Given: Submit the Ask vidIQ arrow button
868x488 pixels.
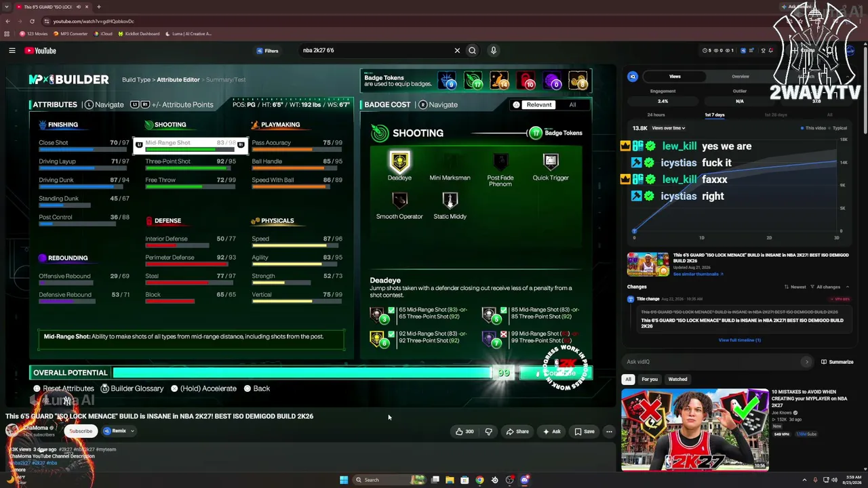Looking at the screenshot, I should pos(806,362).
